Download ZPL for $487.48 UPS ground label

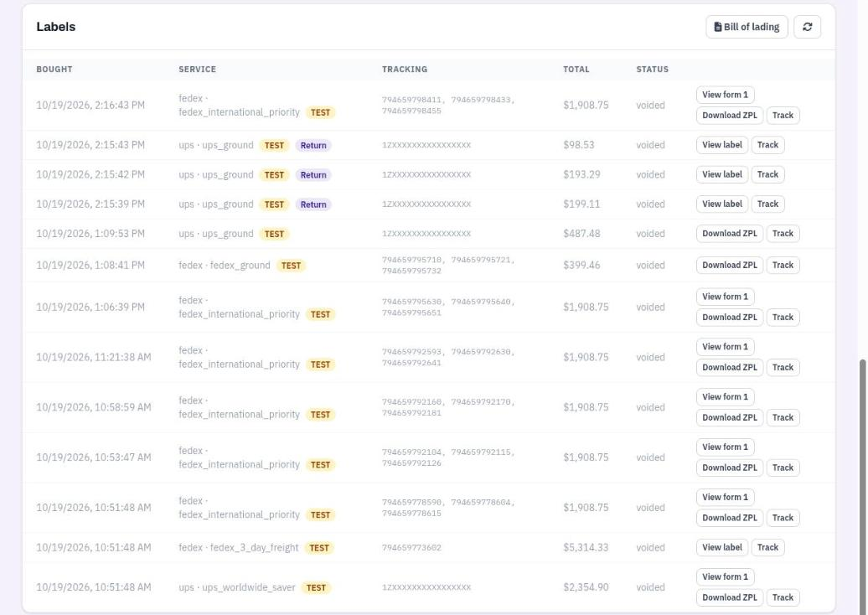729,234
